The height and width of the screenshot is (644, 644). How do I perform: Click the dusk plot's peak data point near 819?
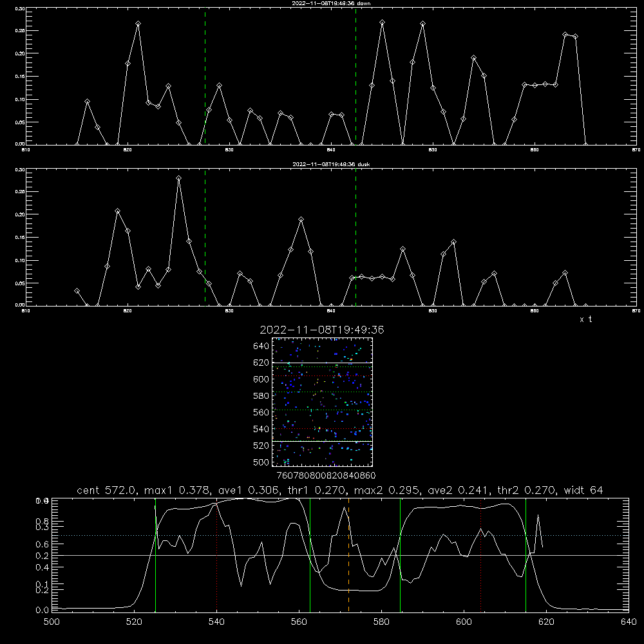tap(118, 211)
